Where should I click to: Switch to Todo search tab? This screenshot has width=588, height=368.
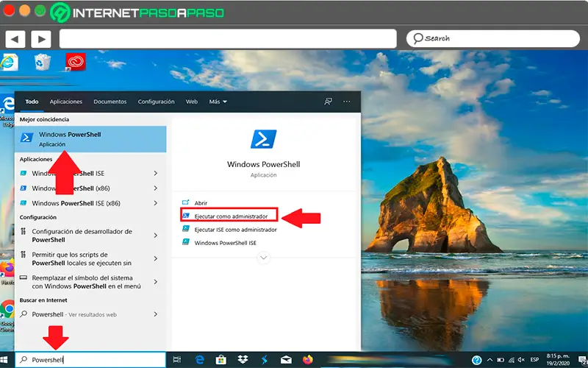coord(32,102)
